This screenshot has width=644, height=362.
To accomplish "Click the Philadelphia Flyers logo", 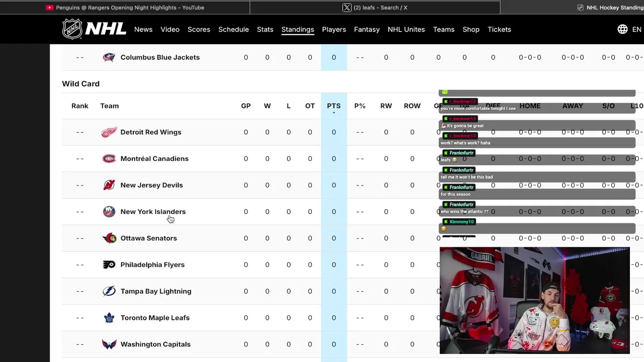I will pos(109,265).
